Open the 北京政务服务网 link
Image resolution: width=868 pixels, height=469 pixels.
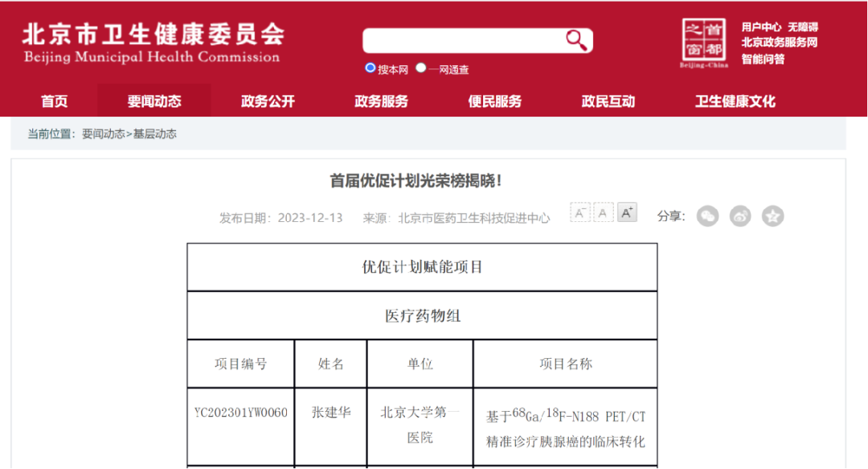pos(779,43)
